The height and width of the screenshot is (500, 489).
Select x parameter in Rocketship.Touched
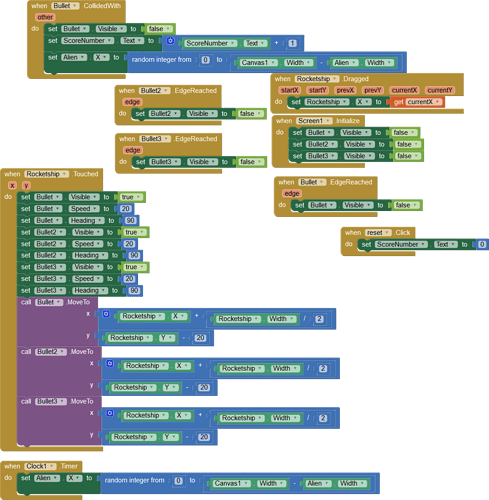pos(12,185)
